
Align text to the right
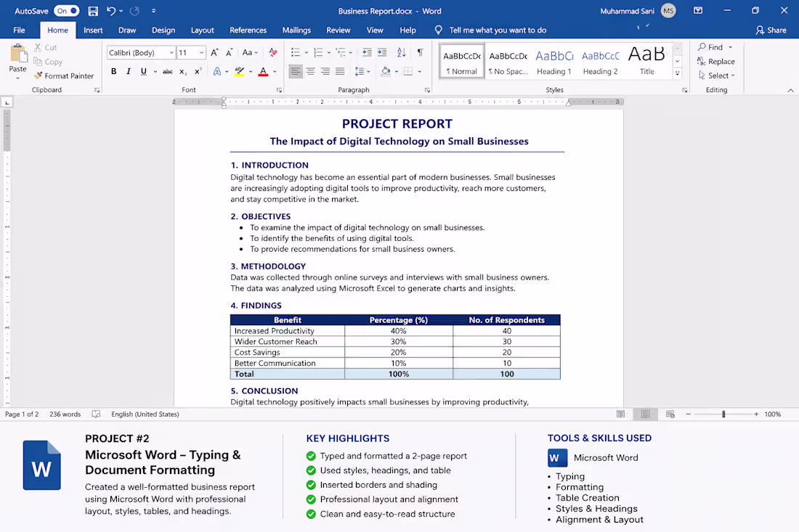click(x=325, y=72)
